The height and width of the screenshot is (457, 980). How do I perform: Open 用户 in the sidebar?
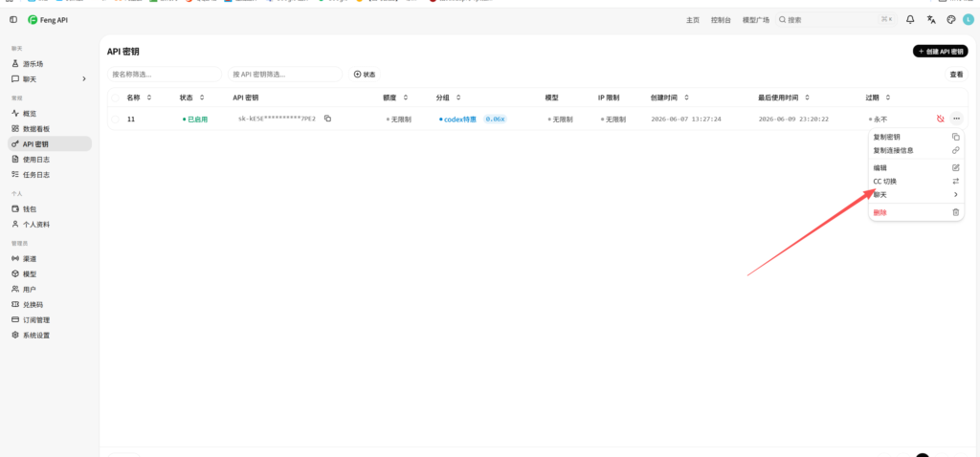pos(50,289)
